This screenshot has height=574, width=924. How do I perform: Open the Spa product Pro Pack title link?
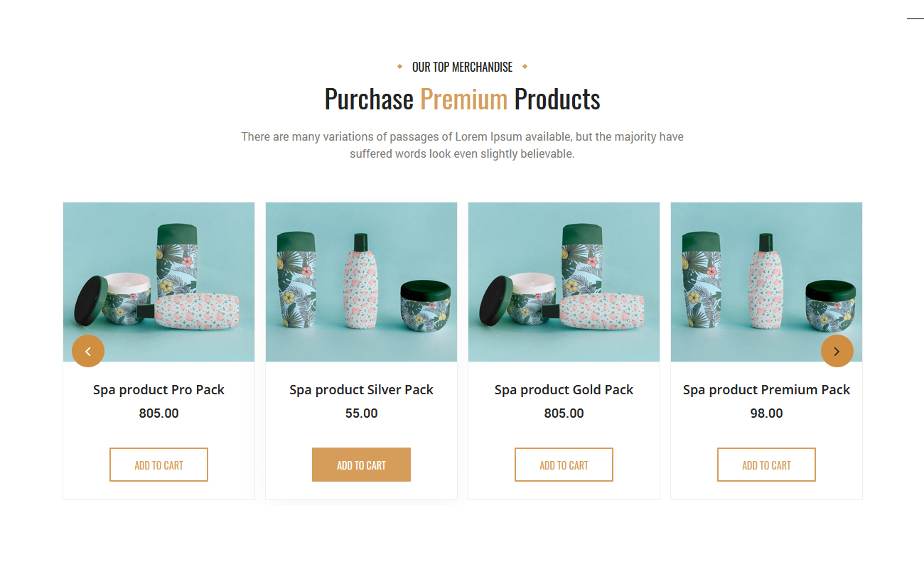click(159, 390)
